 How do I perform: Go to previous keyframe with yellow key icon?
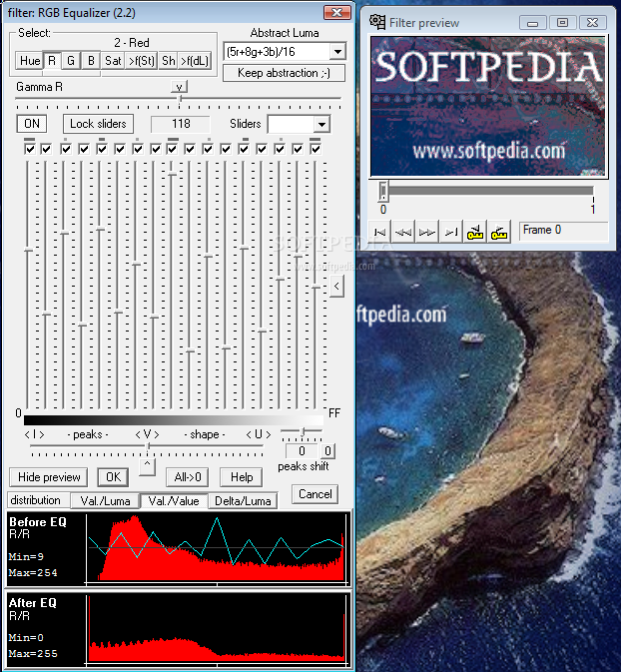475,232
